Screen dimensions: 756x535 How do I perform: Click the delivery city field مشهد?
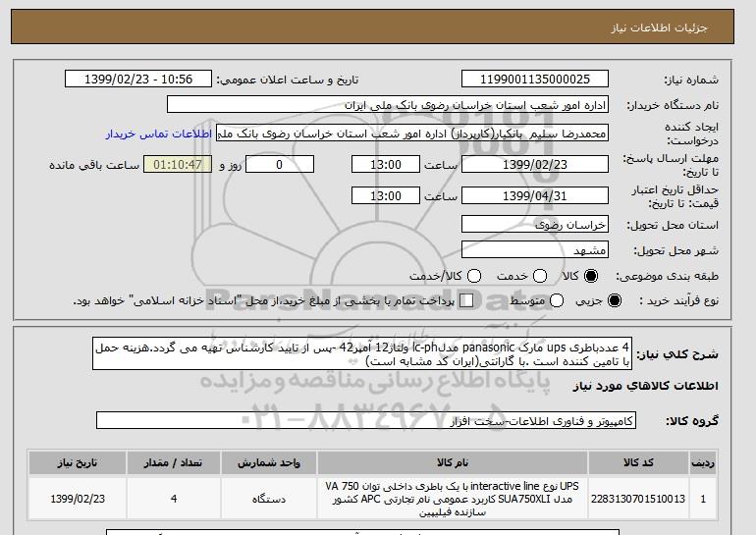coord(535,250)
